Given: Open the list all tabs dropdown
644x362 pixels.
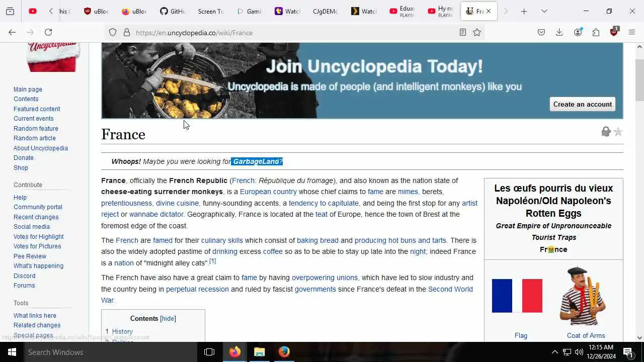Looking at the screenshot, I should point(544,11).
